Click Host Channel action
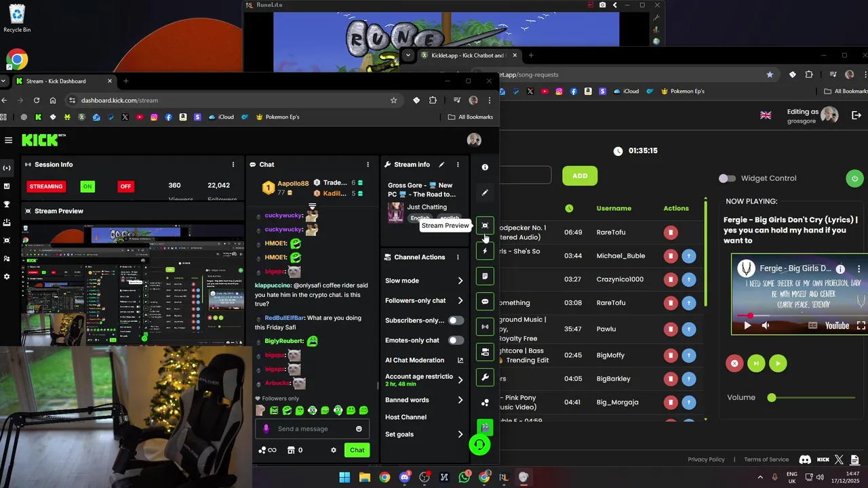Screen dimensions: 868x488 tap(406, 418)
